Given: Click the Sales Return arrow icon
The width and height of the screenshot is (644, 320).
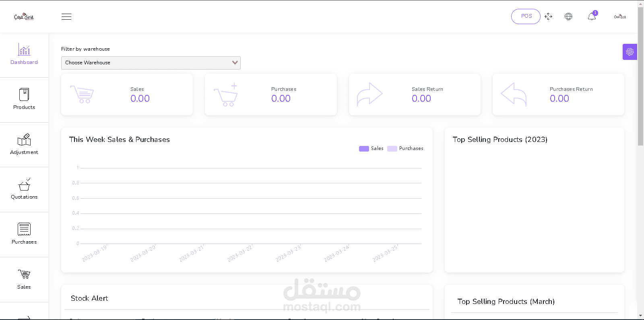Looking at the screenshot, I should [x=369, y=94].
